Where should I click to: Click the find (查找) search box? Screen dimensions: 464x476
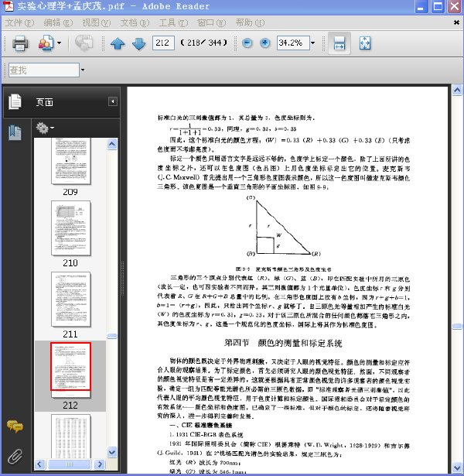[x=44, y=70]
